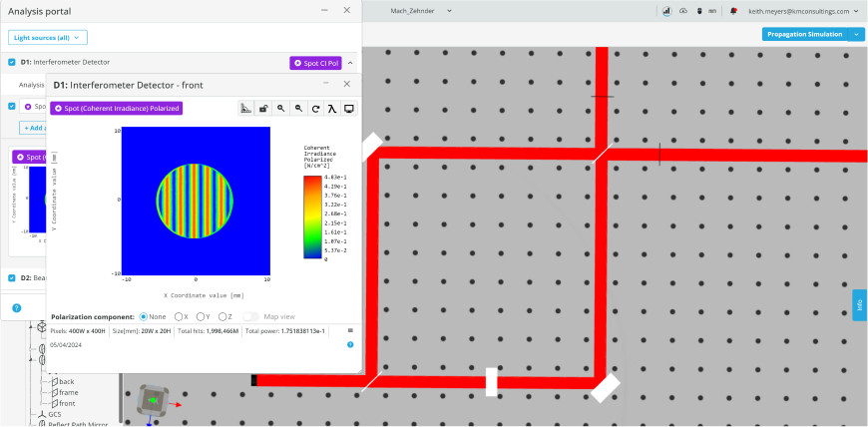
Task: Close the Analysis portal panel
Action: pos(347,11)
